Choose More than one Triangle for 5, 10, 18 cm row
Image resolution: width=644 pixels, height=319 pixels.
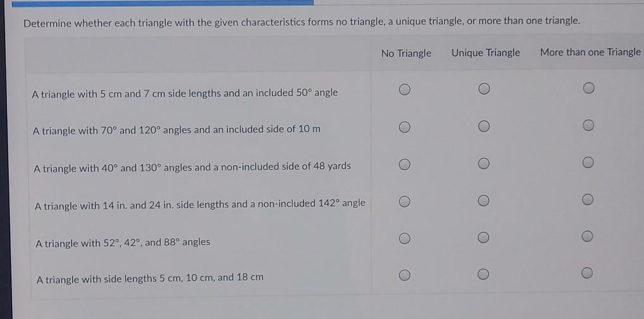pos(588,274)
